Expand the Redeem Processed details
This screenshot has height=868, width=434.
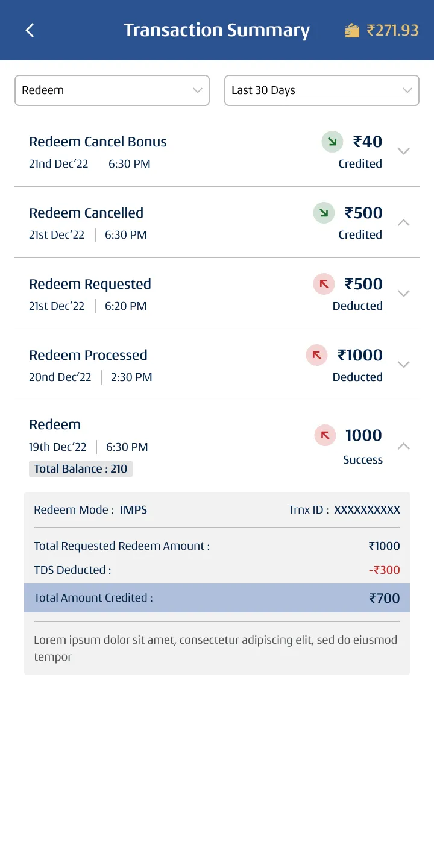[x=404, y=365]
